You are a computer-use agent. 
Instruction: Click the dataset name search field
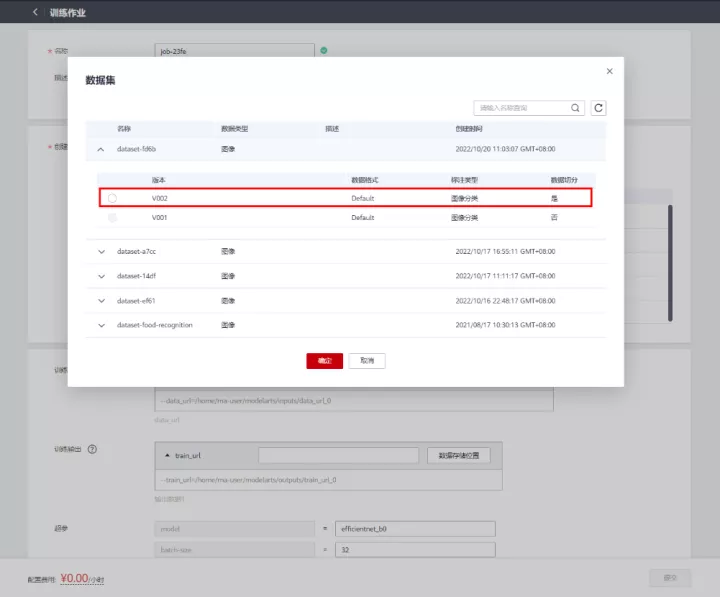click(x=520, y=108)
